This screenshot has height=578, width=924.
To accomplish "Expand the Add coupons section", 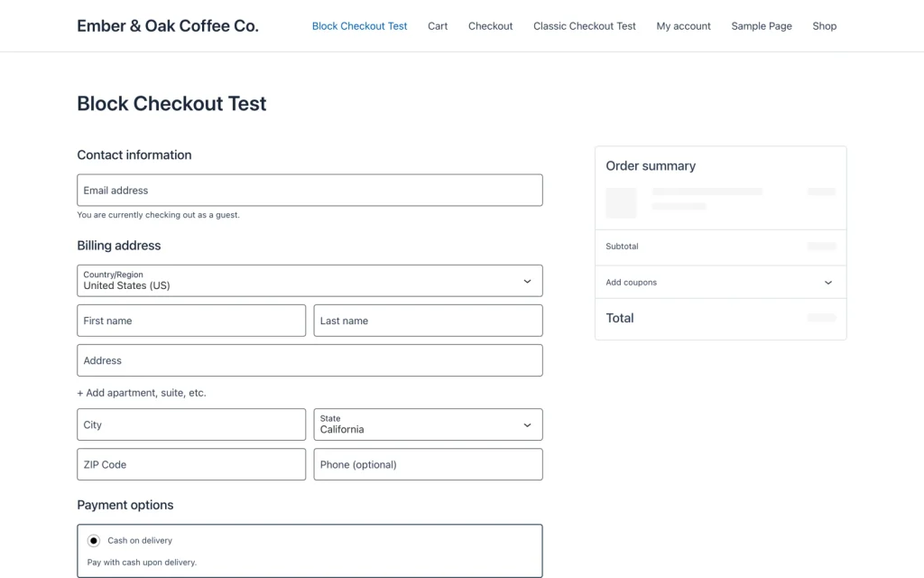I will 721,282.
